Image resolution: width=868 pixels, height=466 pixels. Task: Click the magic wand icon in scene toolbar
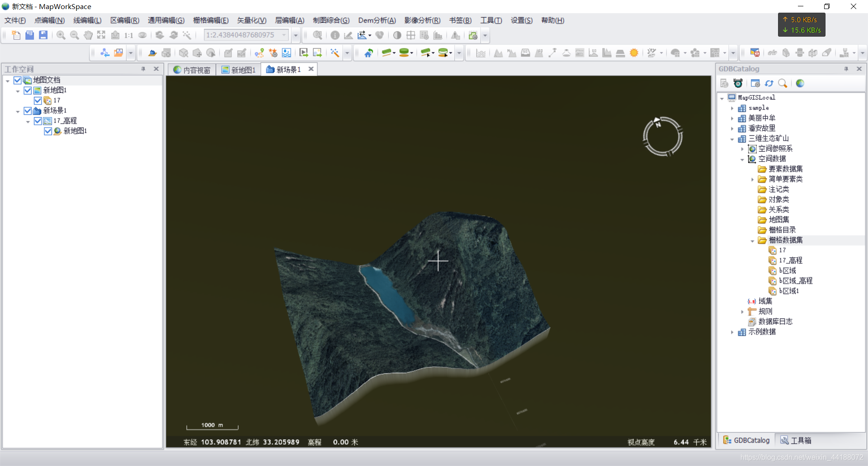pyautogui.click(x=335, y=53)
